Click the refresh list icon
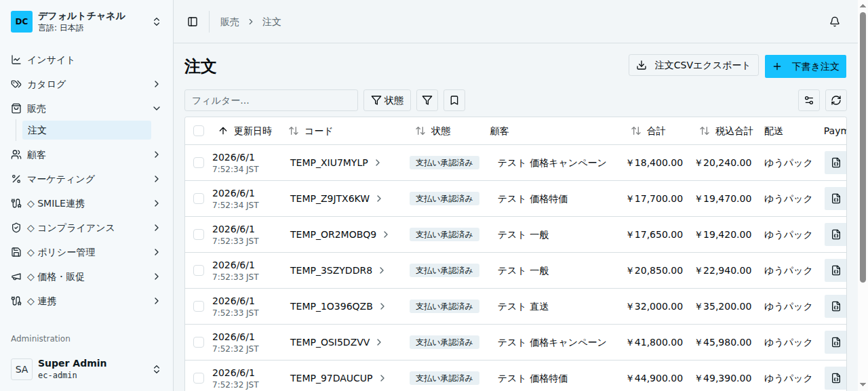The height and width of the screenshot is (391, 868). coord(836,100)
